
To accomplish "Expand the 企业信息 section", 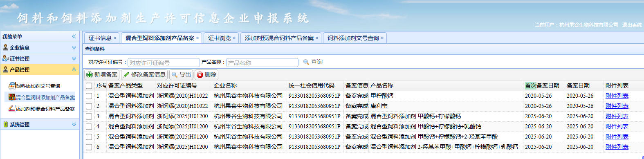I will click(x=74, y=47).
